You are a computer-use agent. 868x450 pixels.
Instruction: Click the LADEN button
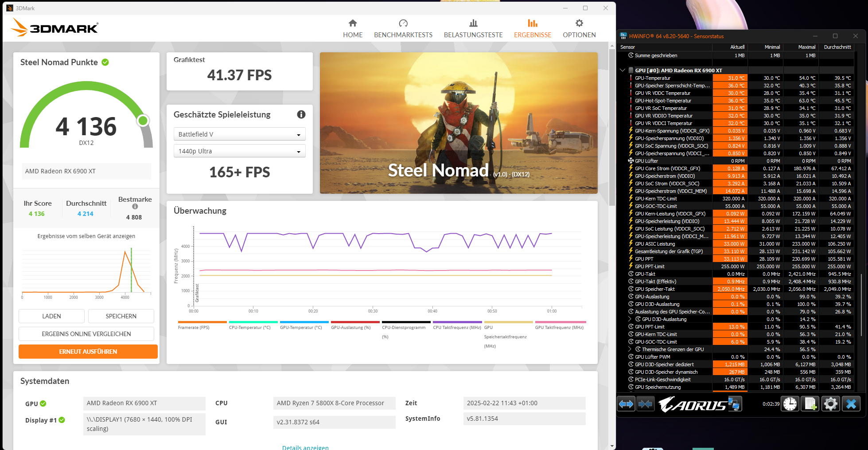51,316
